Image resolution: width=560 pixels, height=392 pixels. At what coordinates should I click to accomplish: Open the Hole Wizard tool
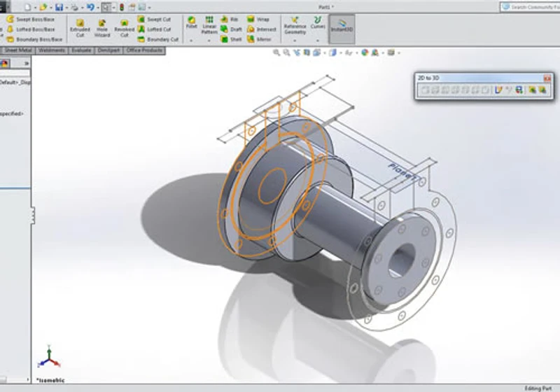101,28
